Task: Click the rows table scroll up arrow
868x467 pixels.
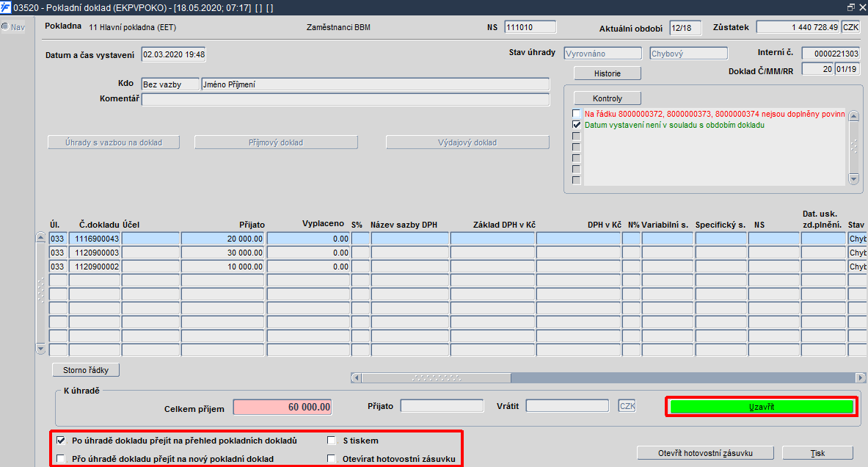Action: click(x=40, y=238)
